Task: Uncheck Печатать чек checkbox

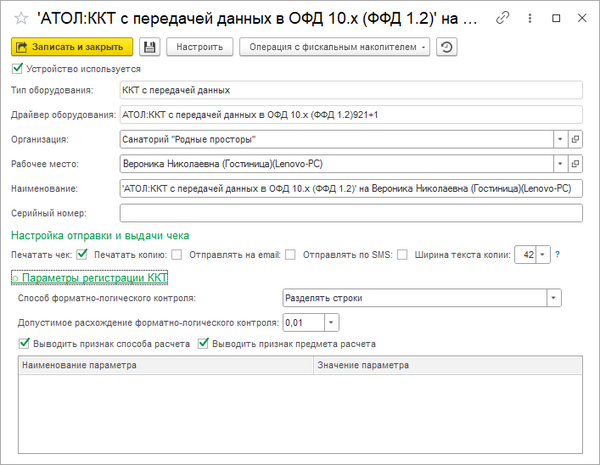Action: point(82,254)
